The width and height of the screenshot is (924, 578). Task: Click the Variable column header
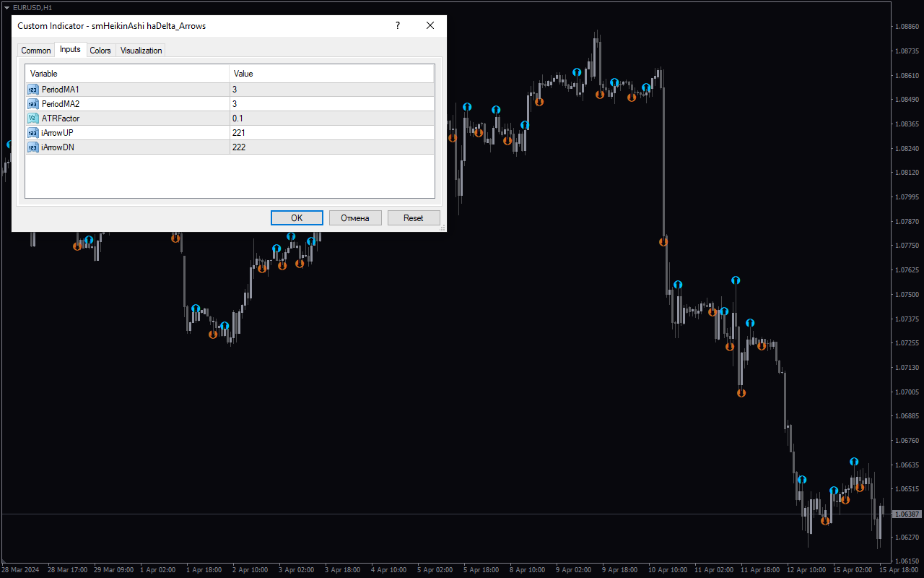[127, 74]
